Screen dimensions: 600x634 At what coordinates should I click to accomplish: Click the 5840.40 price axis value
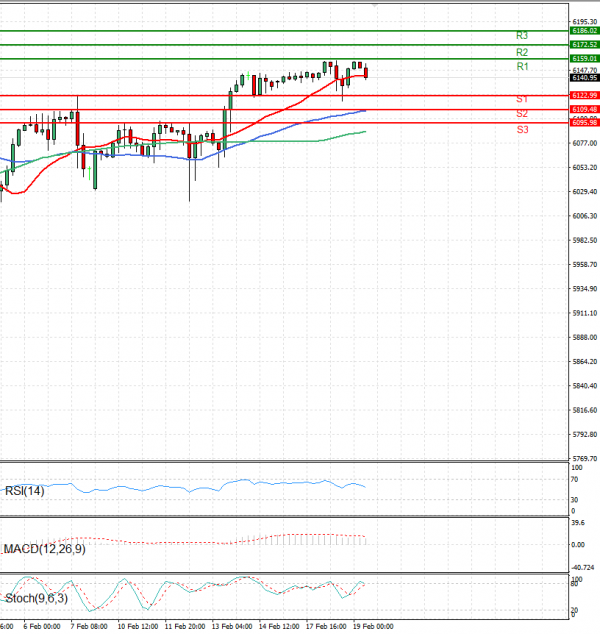pos(585,386)
